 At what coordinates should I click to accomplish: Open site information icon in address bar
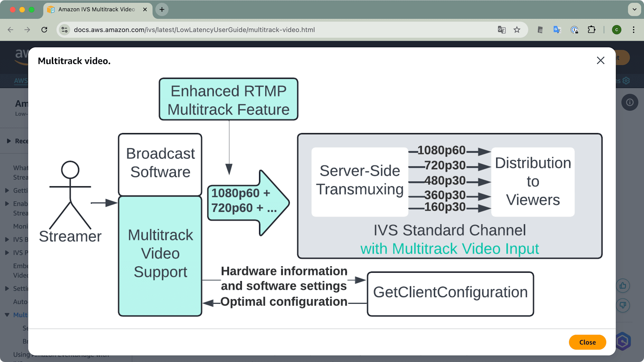pyautogui.click(x=64, y=30)
